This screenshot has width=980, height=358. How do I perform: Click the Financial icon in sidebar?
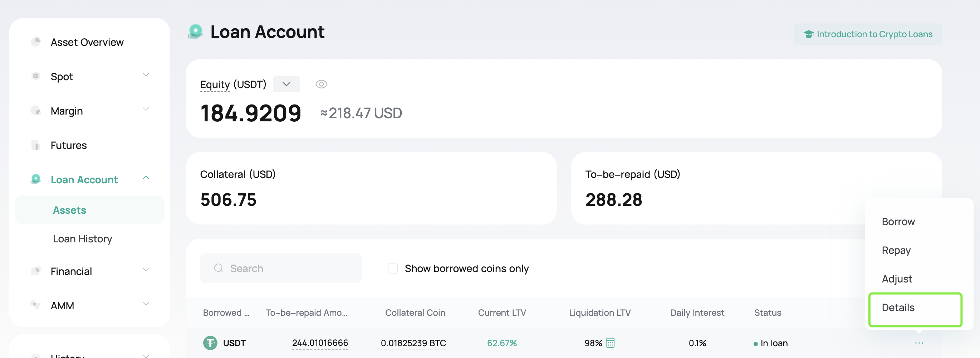click(36, 271)
